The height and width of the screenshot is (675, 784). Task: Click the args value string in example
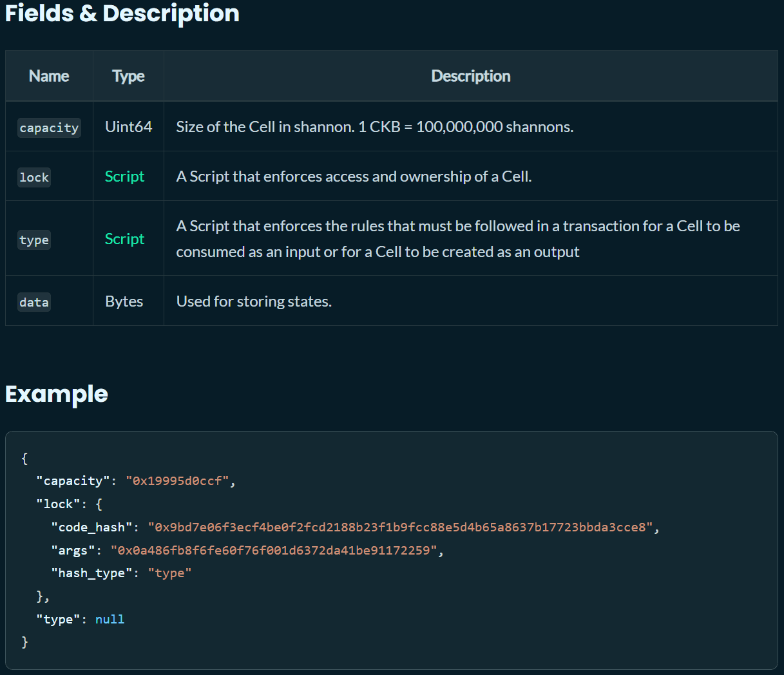274,551
